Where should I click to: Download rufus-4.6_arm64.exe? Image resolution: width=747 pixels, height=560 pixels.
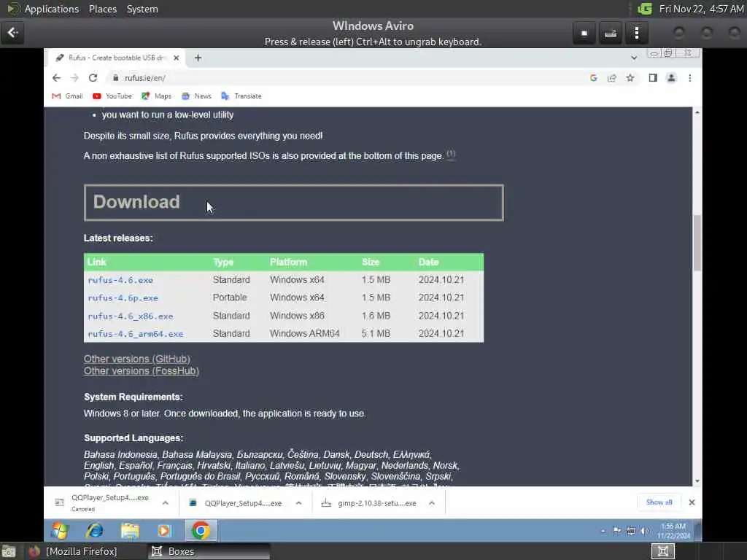tap(135, 334)
